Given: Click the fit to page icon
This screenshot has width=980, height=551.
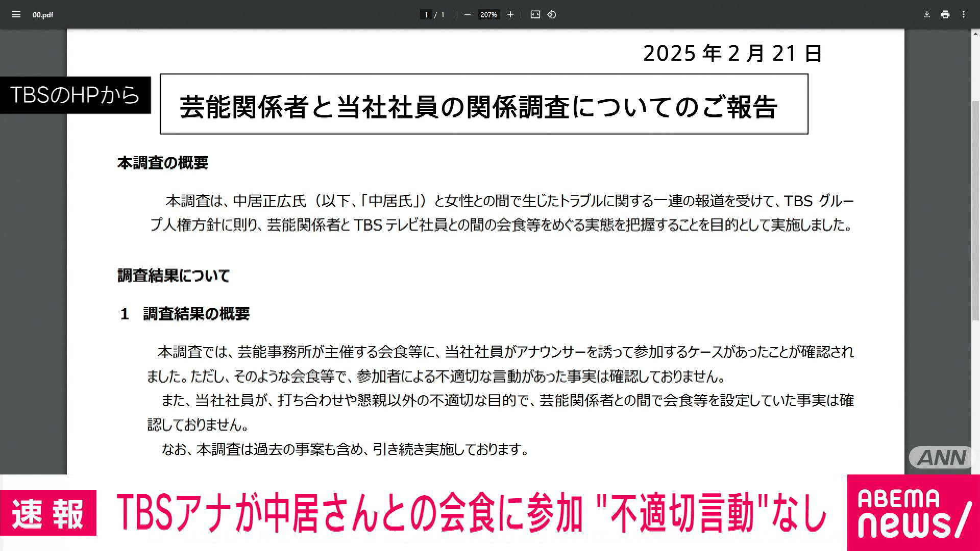Looking at the screenshot, I should [535, 15].
